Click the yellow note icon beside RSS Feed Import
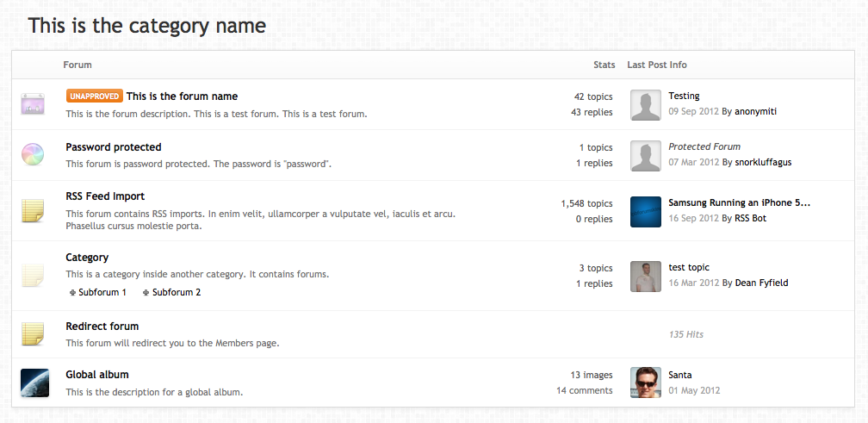868x423 pixels. (x=33, y=211)
